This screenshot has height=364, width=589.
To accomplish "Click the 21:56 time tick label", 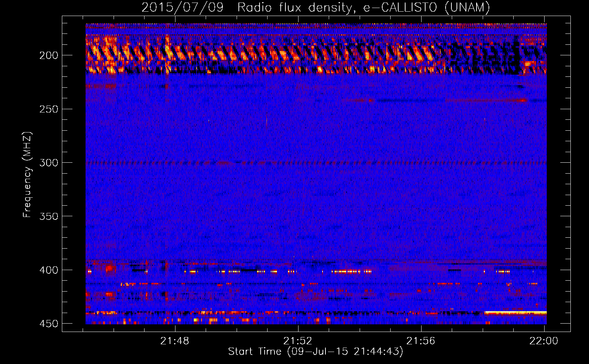I will 421,341.
